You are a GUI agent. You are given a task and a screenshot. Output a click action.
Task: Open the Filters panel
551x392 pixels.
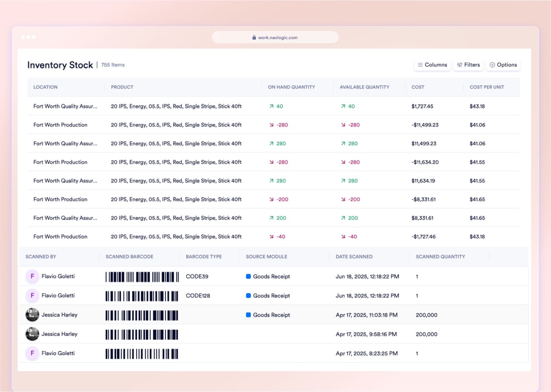click(468, 65)
